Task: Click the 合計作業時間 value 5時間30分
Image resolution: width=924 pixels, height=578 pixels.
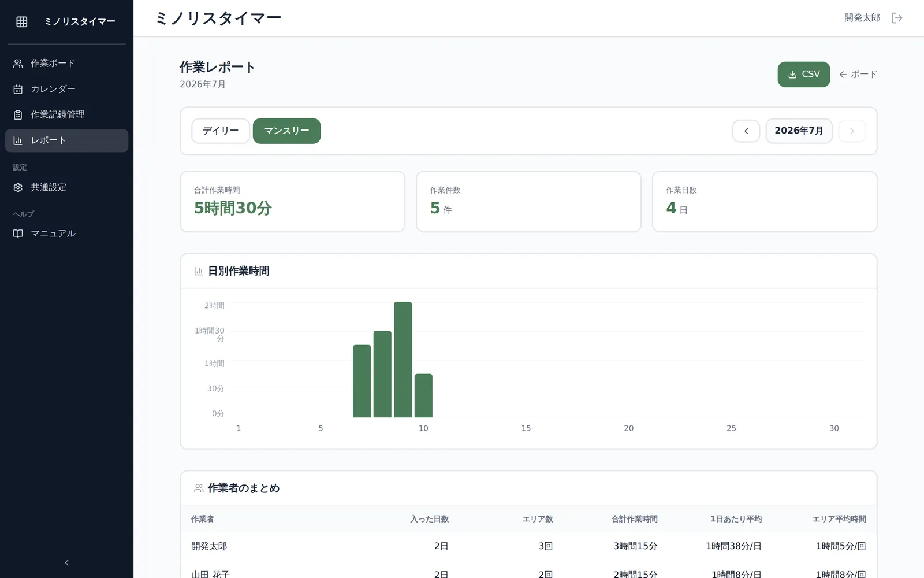Action: click(x=233, y=208)
